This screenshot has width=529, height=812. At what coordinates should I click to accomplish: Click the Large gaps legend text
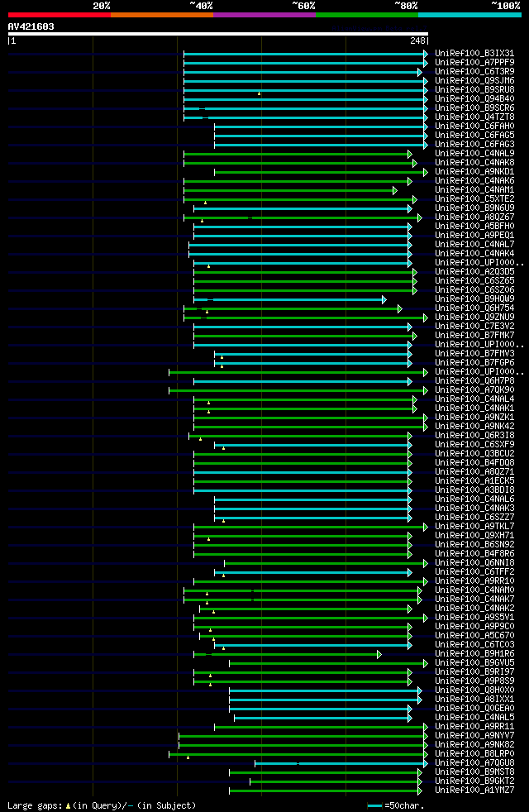102,805
